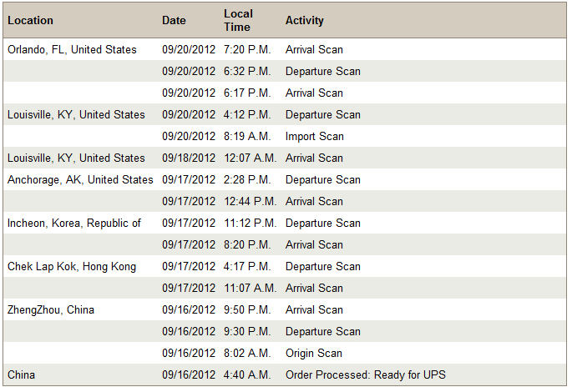Click the Activity column header
This screenshot has height=392, width=572.
[304, 20]
